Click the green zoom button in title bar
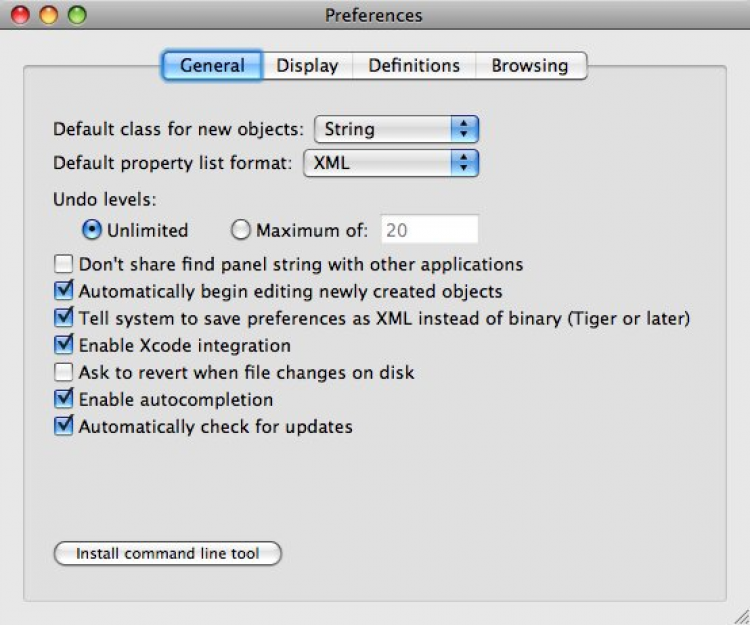This screenshot has height=625, width=750. tap(77, 15)
